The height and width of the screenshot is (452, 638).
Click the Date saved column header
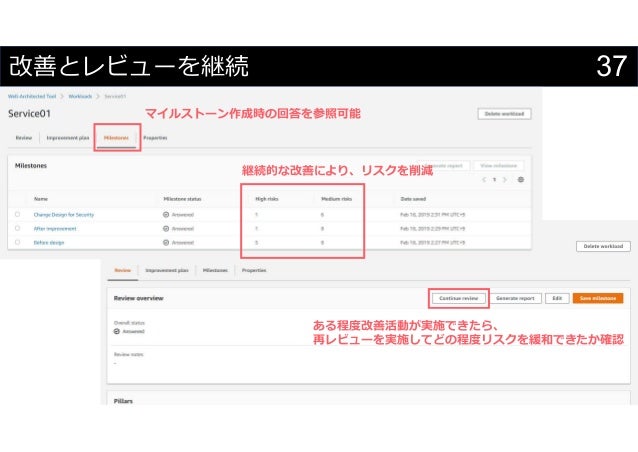pos(413,199)
